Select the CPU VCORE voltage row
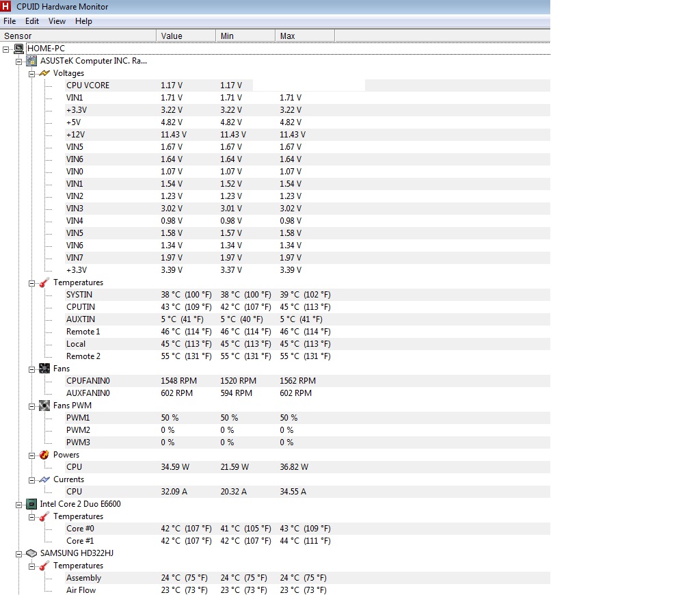 [x=307, y=85]
